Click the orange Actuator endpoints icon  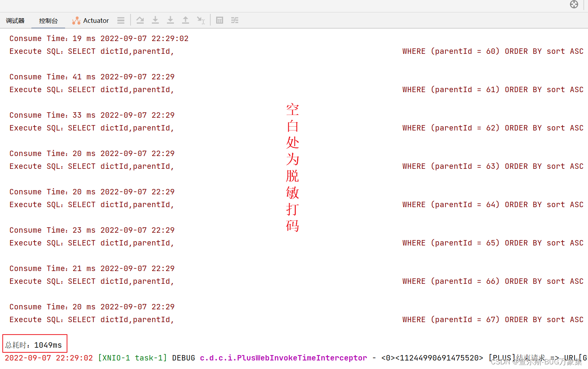pyautogui.click(x=76, y=21)
